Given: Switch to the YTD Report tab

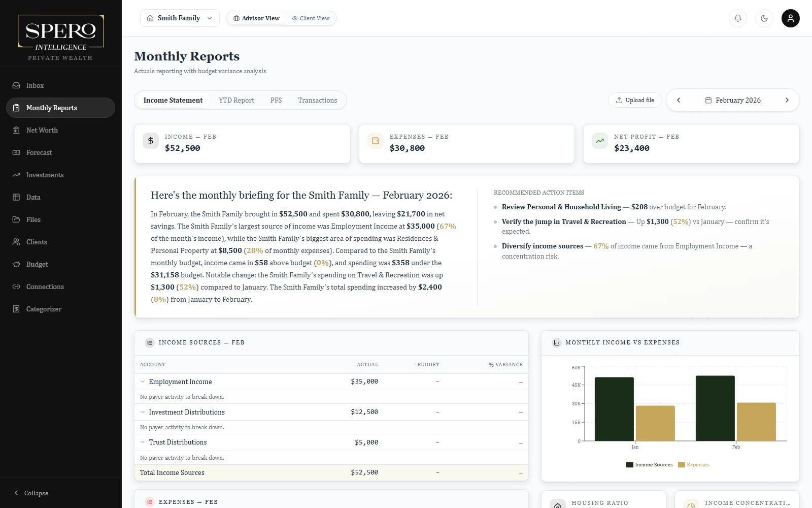Looking at the screenshot, I should [236, 100].
